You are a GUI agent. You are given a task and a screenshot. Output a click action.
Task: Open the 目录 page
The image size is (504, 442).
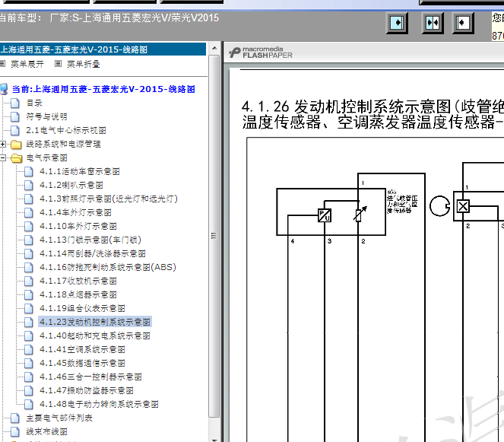tap(34, 103)
